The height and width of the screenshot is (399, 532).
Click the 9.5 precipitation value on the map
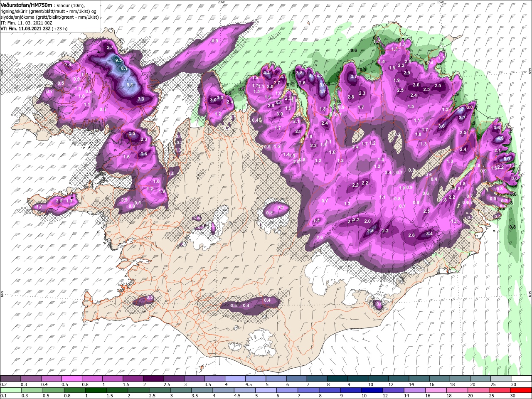(118, 60)
